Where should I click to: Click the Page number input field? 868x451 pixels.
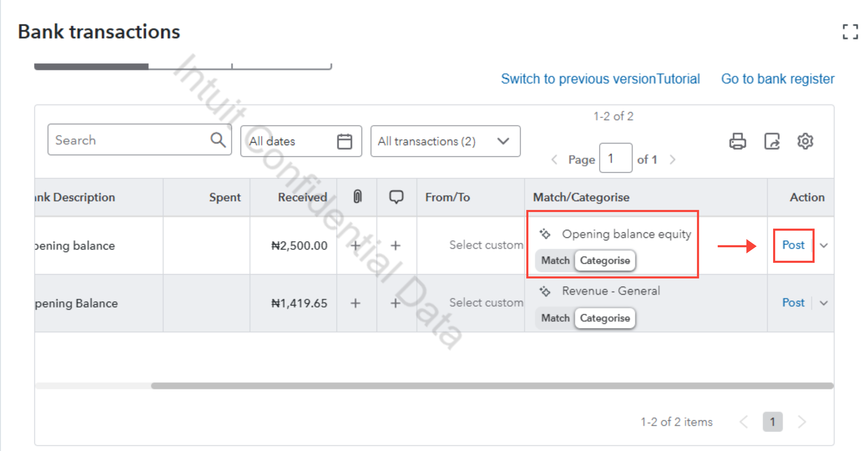[x=615, y=158]
